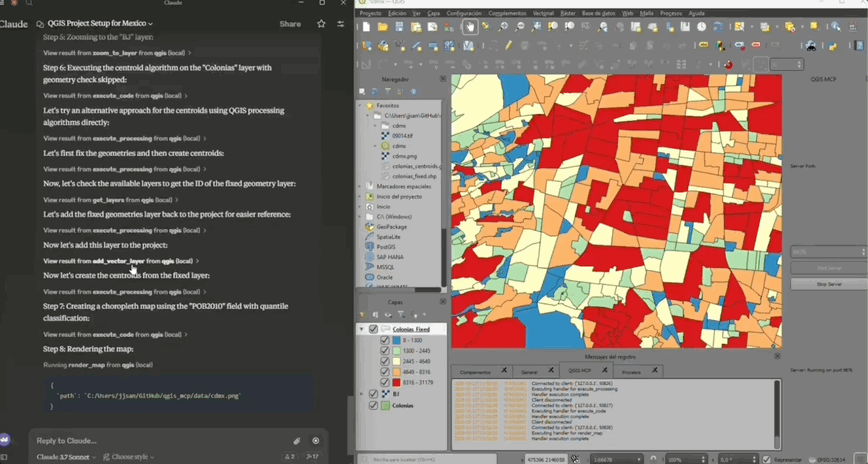Toggle visibility of Colonias Fixed layer
868x464 pixels.
coord(374,329)
